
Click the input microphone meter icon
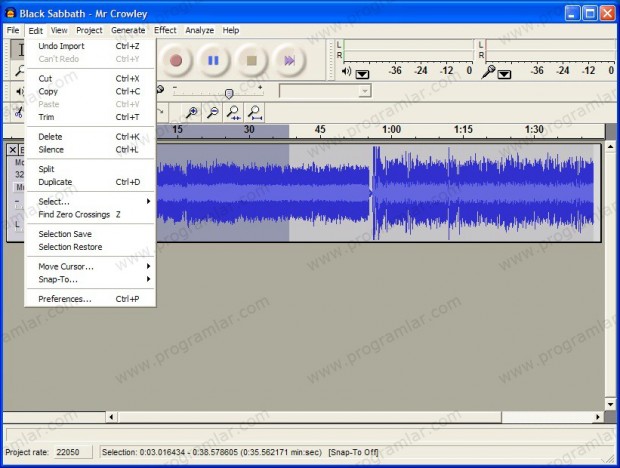click(489, 72)
